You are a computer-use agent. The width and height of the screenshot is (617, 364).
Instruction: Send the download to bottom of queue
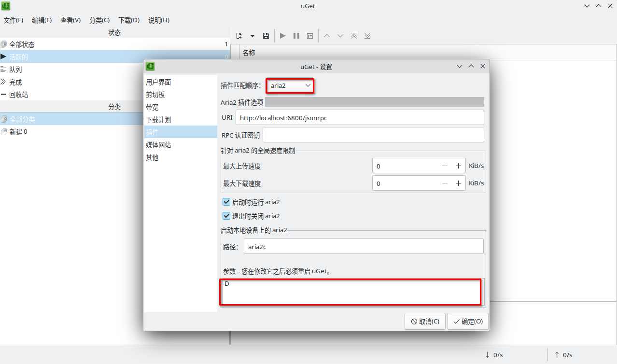click(x=367, y=35)
